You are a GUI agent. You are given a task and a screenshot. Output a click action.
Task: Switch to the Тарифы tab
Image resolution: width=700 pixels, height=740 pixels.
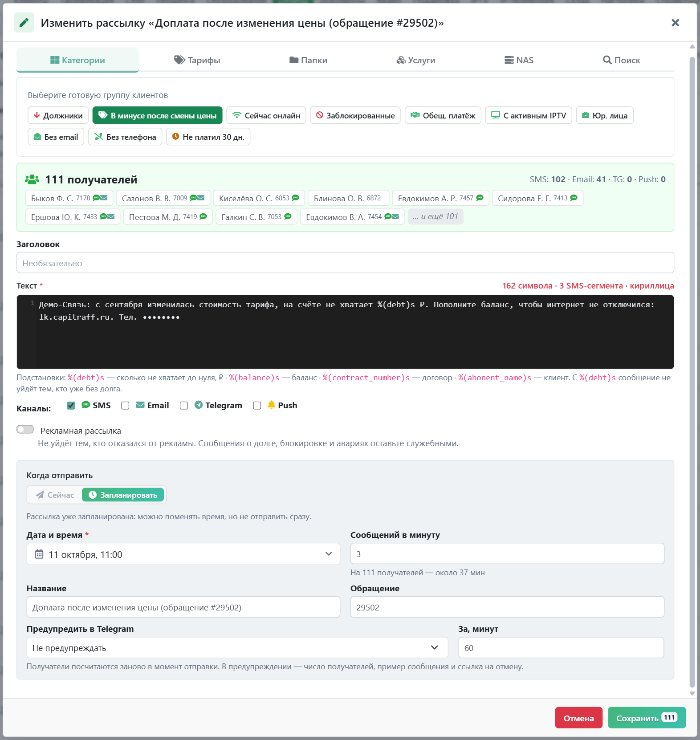(197, 60)
